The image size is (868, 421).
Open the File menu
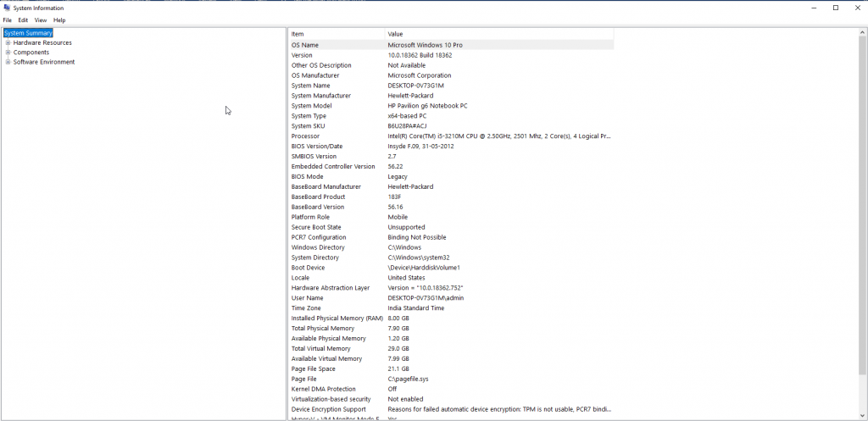tap(7, 20)
